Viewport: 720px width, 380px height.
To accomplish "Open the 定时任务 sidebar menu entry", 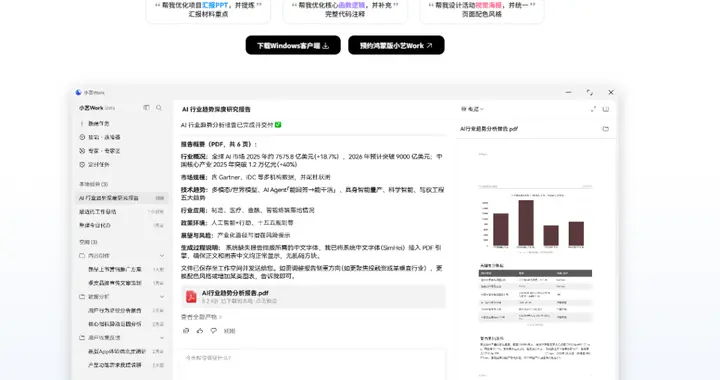I will [122, 164].
